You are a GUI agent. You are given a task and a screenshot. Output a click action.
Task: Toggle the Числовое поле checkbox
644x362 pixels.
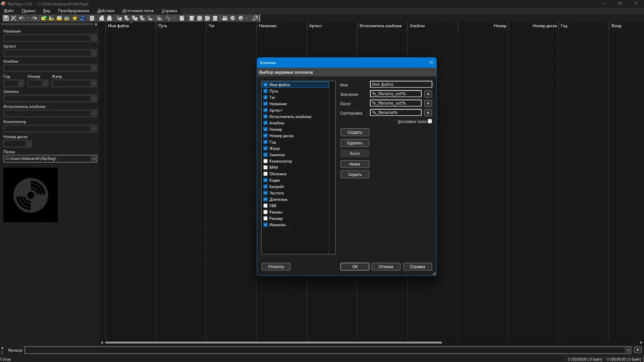click(x=430, y=121)
